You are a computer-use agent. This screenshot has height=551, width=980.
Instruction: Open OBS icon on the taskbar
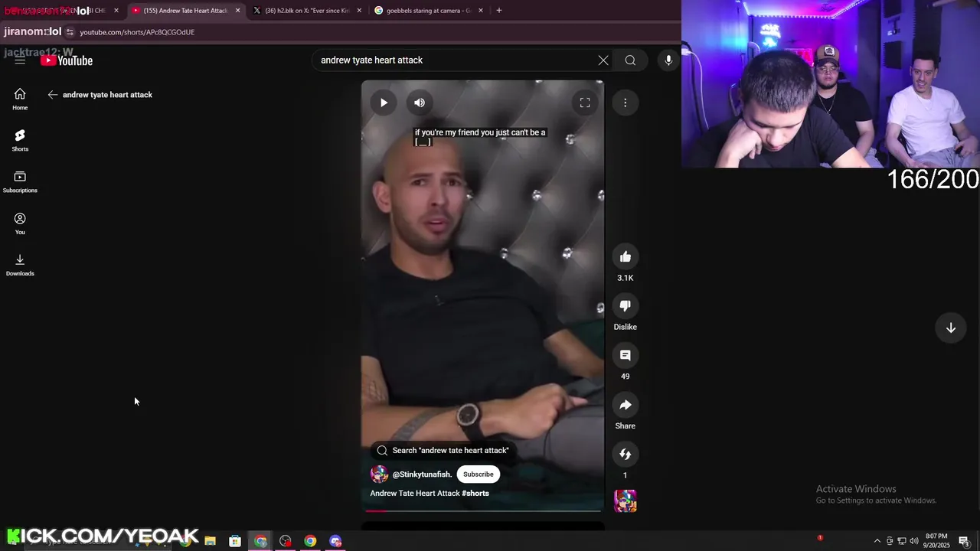(x=286, y=541)
